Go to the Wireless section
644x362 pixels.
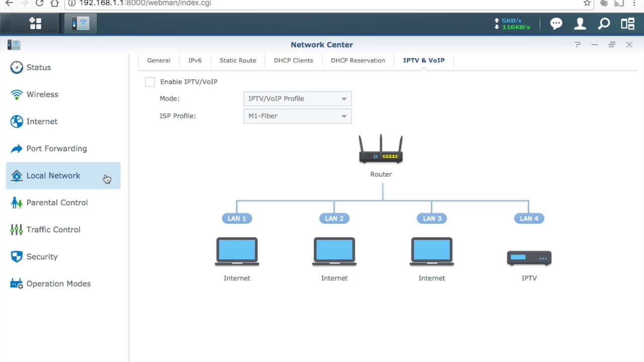pyautogui.click(x=63, y=95)
